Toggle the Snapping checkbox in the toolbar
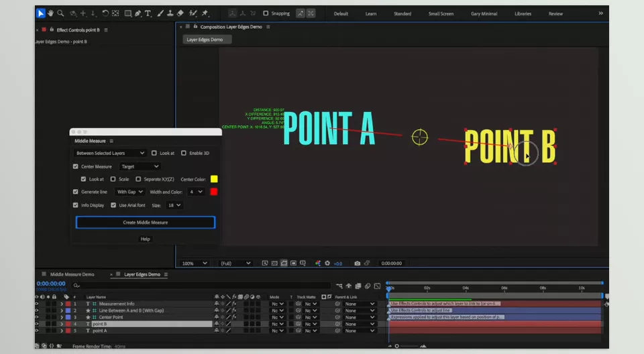 266,13
